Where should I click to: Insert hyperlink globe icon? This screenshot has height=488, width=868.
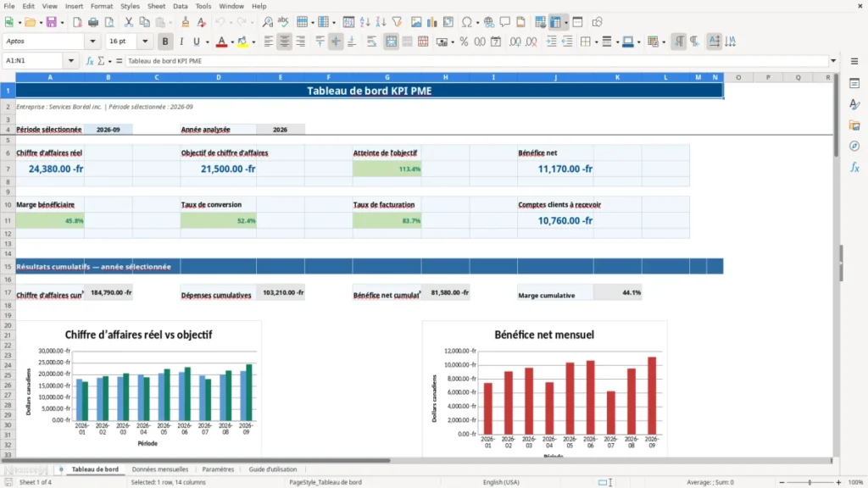[x=489, y=22]
